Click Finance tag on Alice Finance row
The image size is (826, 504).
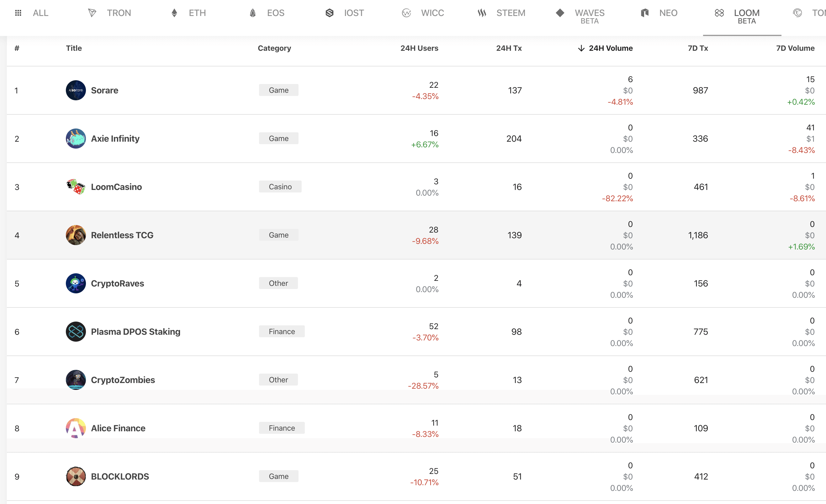pos(282,428)
